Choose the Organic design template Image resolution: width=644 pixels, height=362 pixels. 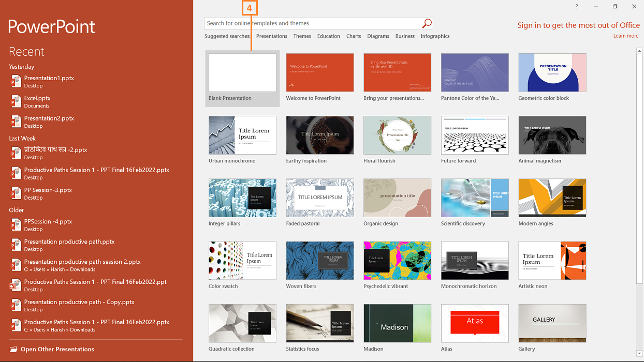click(398, 198)
